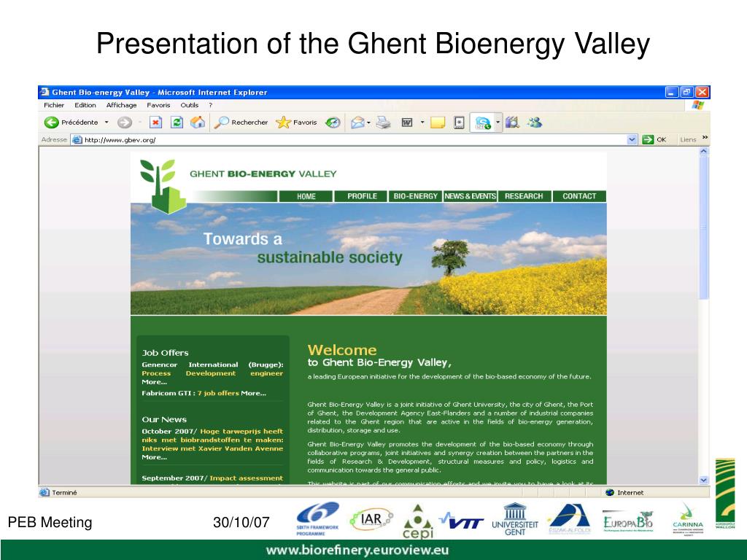Image resolution: width=747 pixels, height=560 pixels.
Task: Click the IE title bar page icon
Action: [x=44, y=92]
